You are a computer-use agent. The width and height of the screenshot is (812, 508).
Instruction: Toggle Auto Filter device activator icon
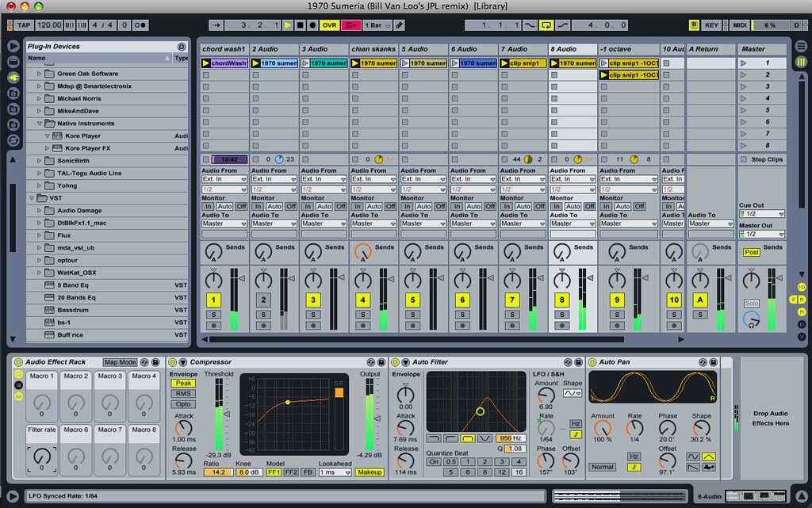[395, 362]
